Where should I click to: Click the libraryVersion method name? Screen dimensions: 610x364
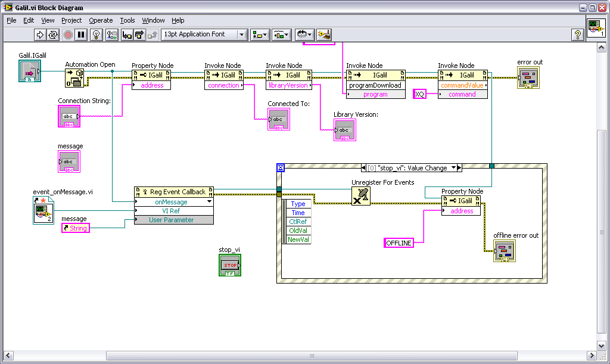[288, 85]
